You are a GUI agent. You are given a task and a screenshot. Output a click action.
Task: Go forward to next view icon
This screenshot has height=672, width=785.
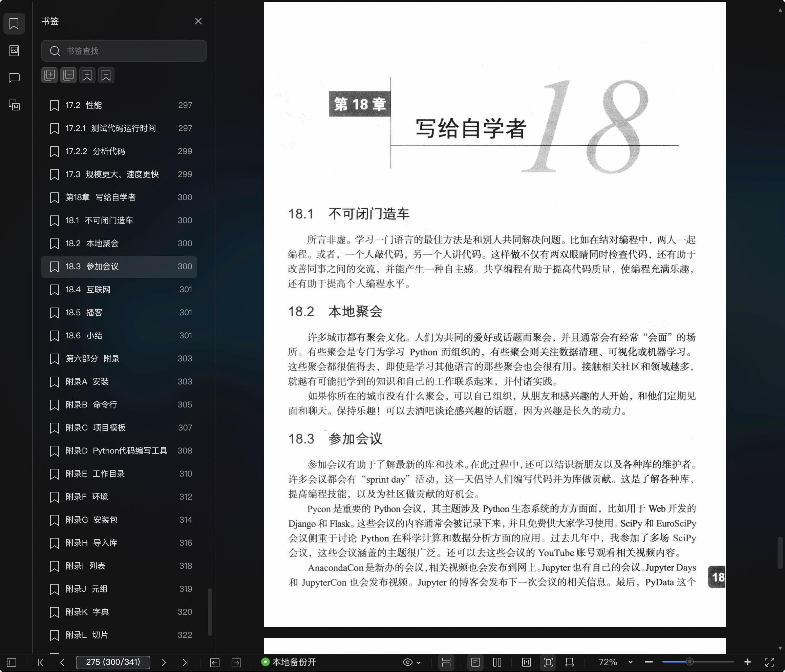[236, 662]
